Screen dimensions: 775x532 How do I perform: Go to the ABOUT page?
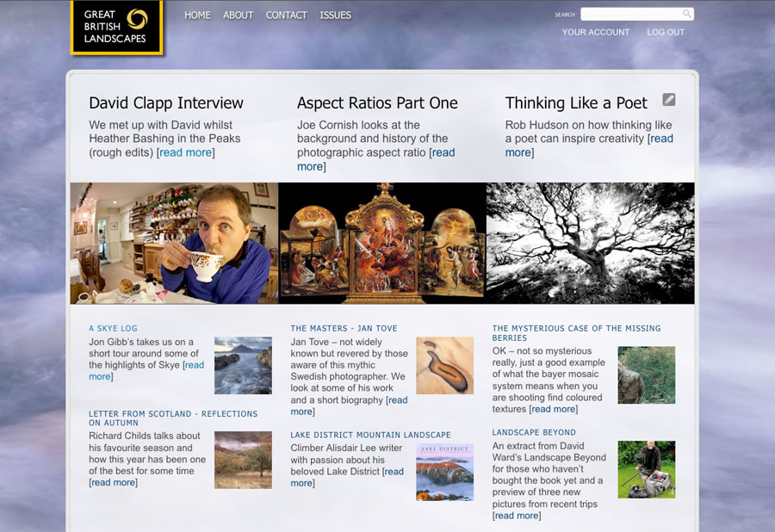point(238,15)
